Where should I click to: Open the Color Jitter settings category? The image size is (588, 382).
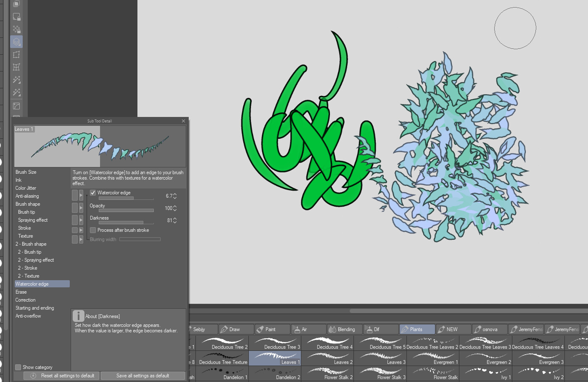42,188
